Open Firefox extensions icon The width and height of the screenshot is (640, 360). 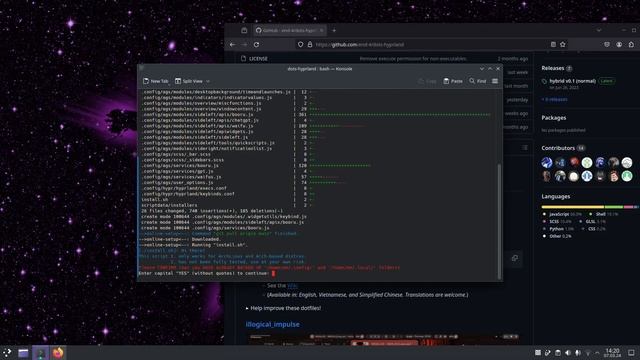tap(631, 44)
